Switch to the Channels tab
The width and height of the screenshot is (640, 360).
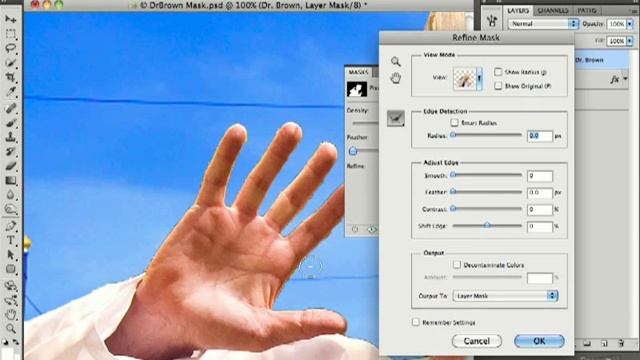[x=553, y=11]
